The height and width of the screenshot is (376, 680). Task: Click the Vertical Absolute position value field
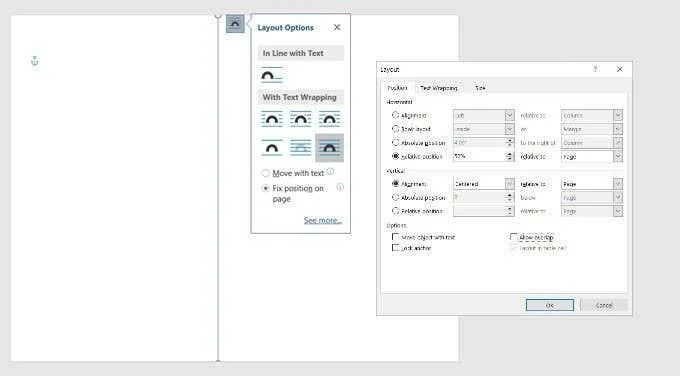click(x=479, y=197)
